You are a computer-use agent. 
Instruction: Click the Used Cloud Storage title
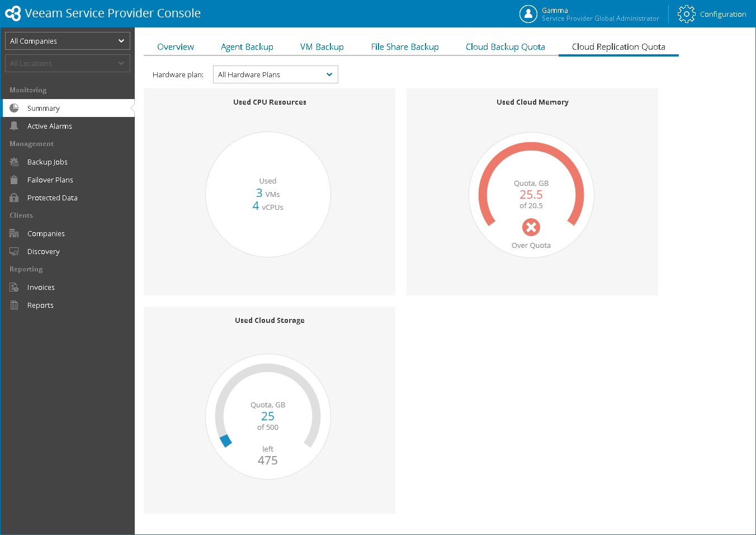[270, 320]
